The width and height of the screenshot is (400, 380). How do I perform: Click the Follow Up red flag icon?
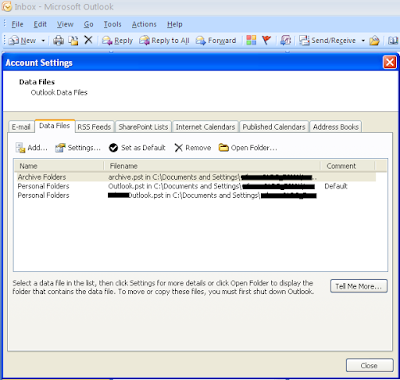266,40
